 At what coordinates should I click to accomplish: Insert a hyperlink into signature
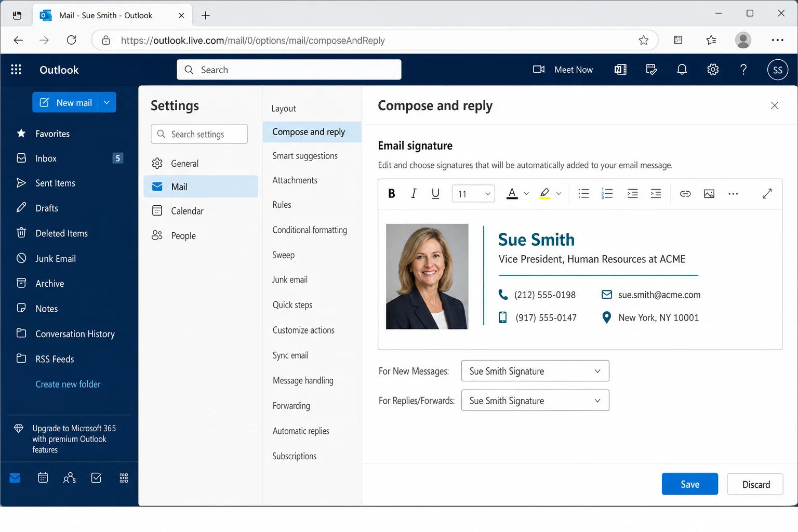(x=685, y=194)
